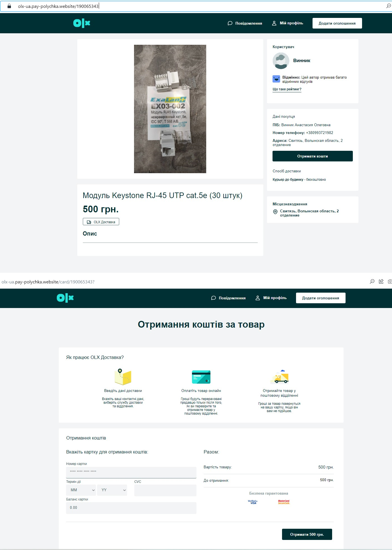Viewport: 392px width, 550px height.
Task: Click the camera icon beside the lower URL bar
Action: coord(389,281)
